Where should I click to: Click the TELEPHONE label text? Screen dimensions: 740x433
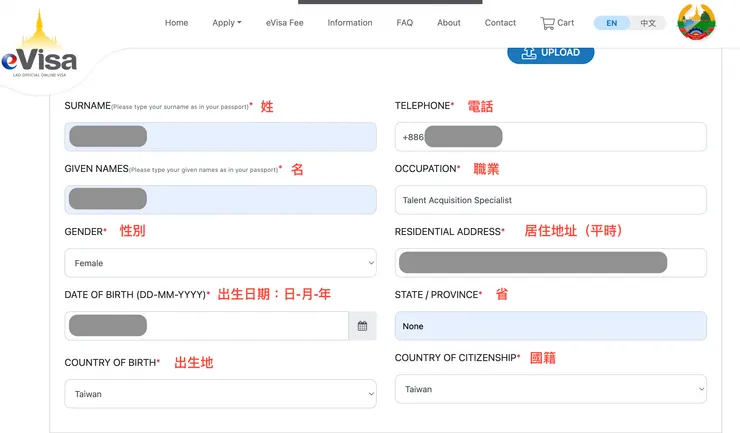pos(422,106)
